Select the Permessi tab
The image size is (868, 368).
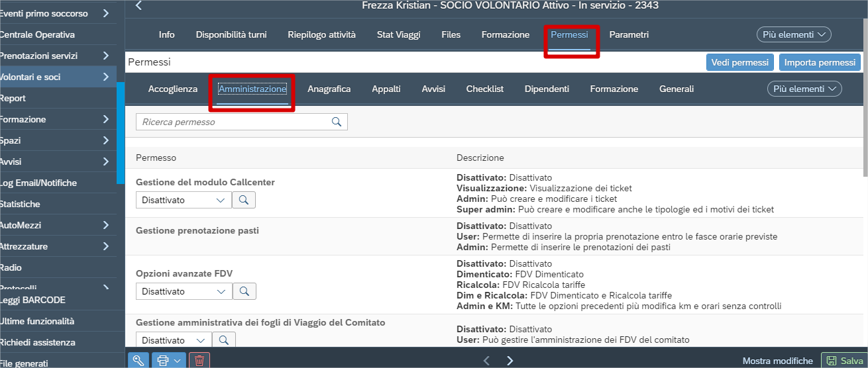[569, 34]
